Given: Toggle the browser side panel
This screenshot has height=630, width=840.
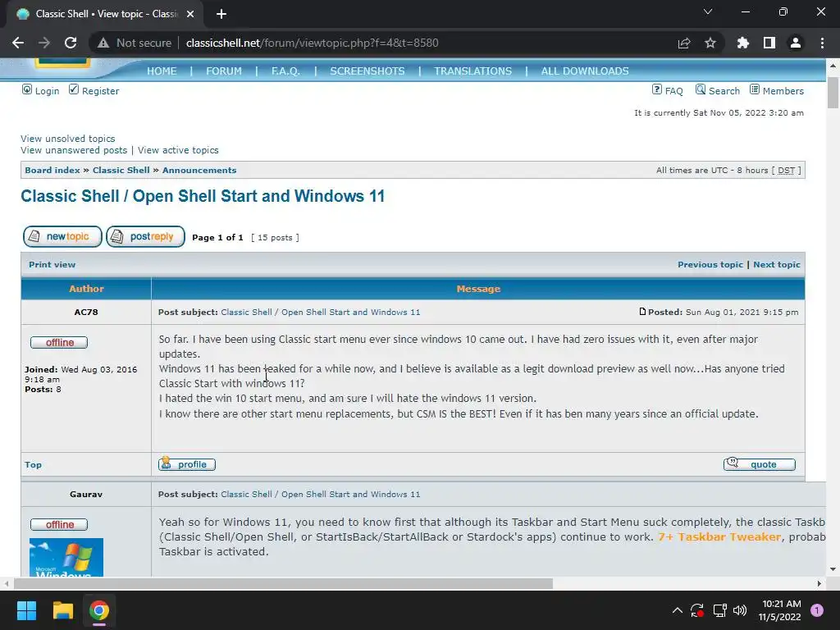Looking at the screenshot, I should click(769, 43).
